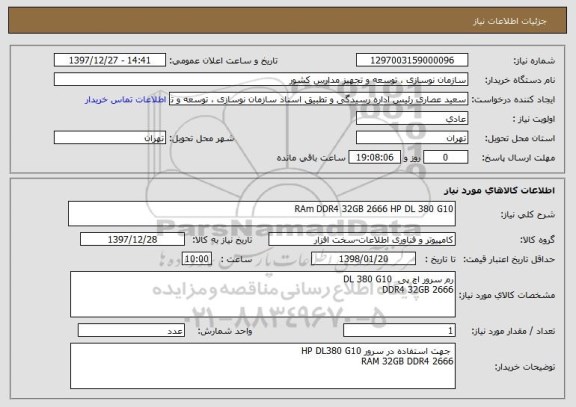The image size is (576, 407).
Task: Click the days remaining field showing 0
Action: (x=446, y=157)
